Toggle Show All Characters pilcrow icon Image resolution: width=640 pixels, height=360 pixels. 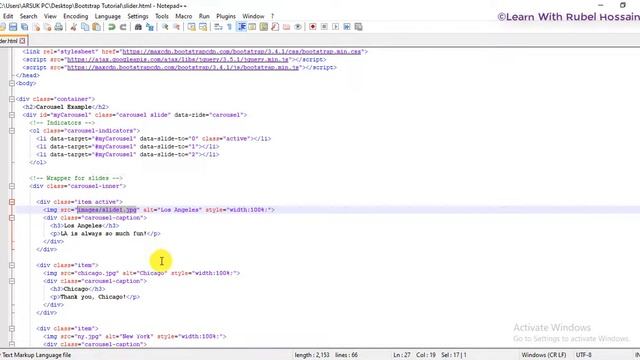click(229, 27)
